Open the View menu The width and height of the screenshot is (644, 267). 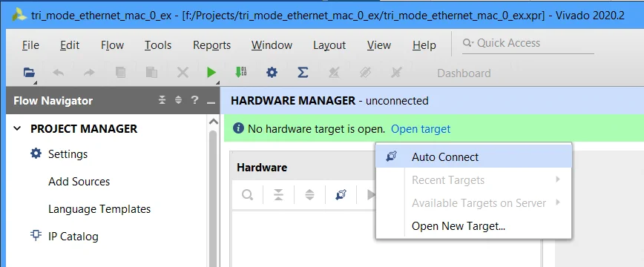(379, 44)
